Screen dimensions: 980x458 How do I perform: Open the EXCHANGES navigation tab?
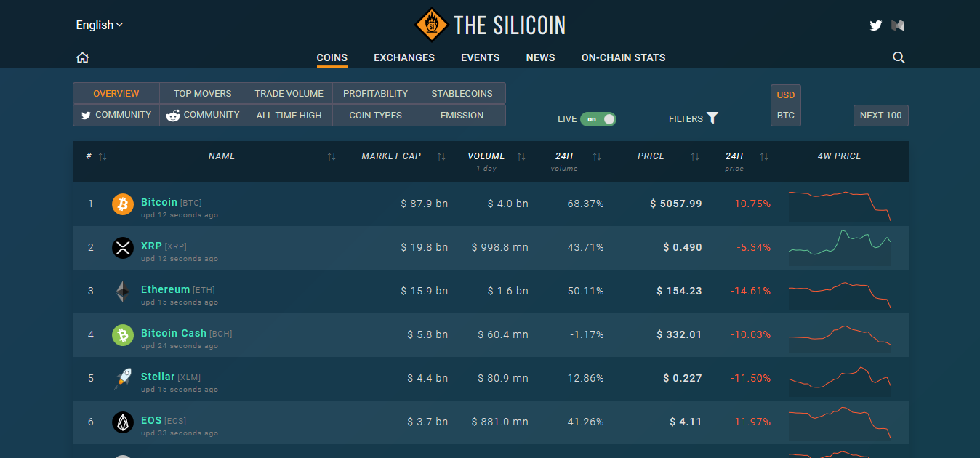(x=404, y=57)
